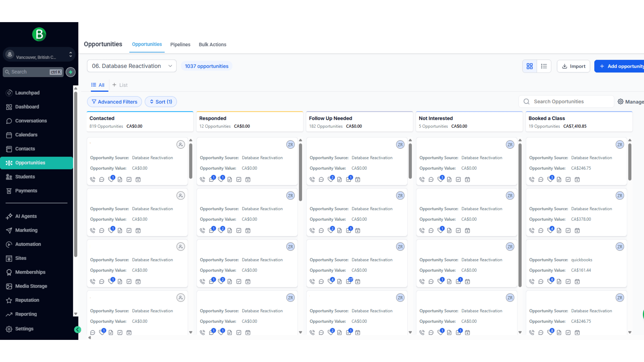This screenshot has height=362, width=644.
Task: Open the Bulk Actions tab
Action: coord(212,44)
